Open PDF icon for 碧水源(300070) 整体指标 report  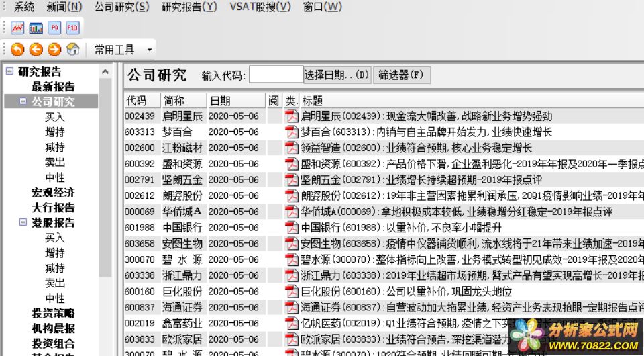(292, 259)
